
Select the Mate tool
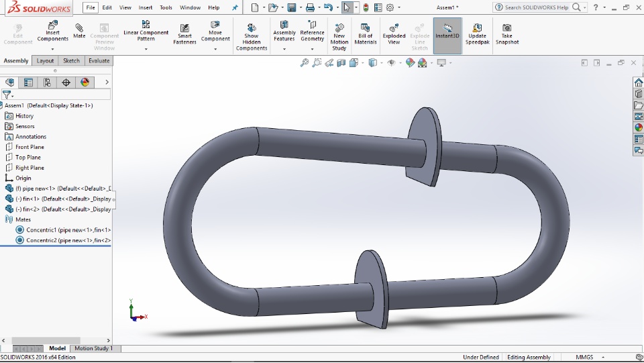79,32
